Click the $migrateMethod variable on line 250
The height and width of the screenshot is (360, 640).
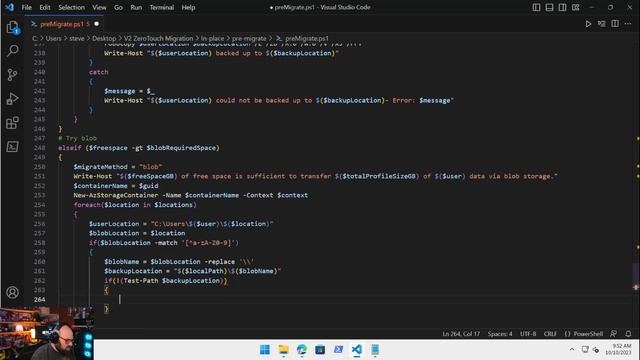[100, 167]
